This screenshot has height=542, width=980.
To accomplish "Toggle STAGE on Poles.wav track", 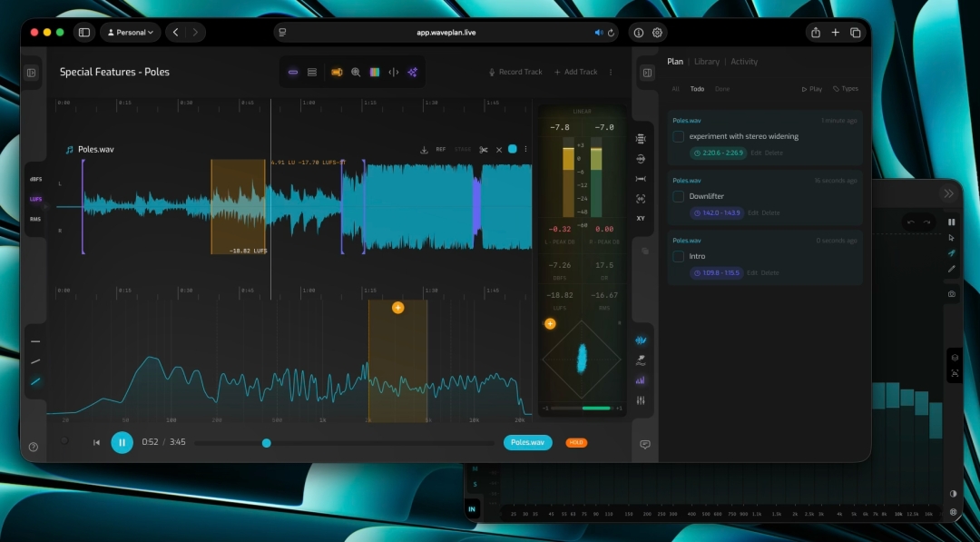I will [463, 150].
